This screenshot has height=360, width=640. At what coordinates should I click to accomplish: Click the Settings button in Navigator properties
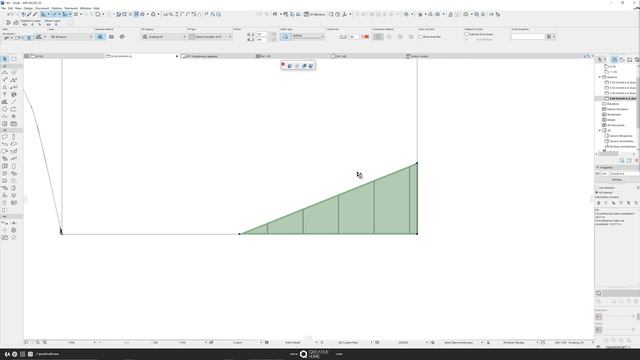pyautogui.click(x=617, y=180)
